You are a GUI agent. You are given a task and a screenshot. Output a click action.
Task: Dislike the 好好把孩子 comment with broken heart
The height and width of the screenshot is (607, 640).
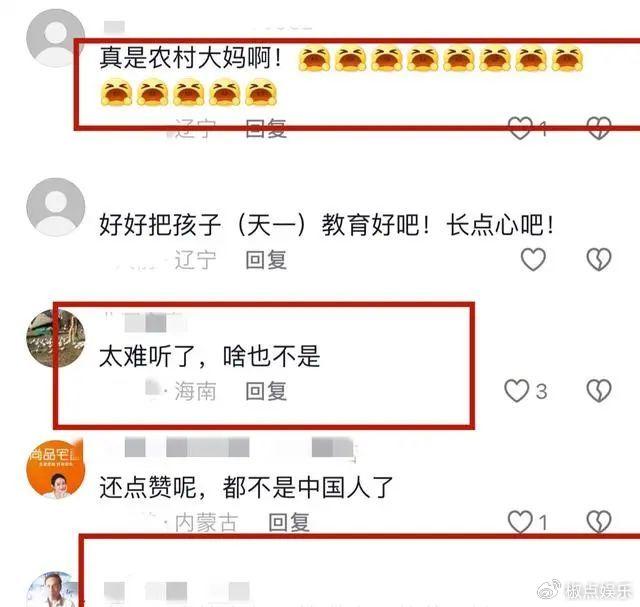pyautogui.click(x=599, y=259)
